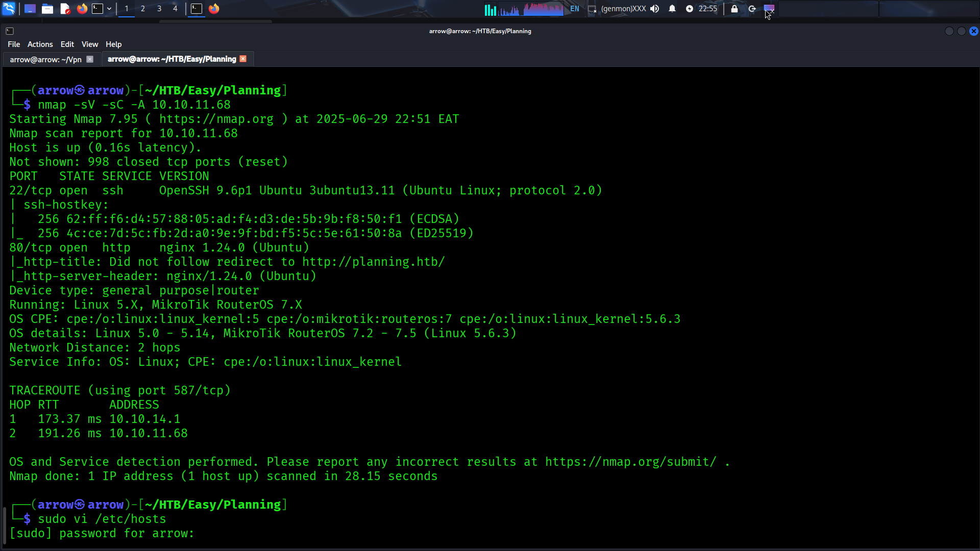980x551 pixels.
Task: Open the CPU graph monitor
Action: tap(491, 9)
